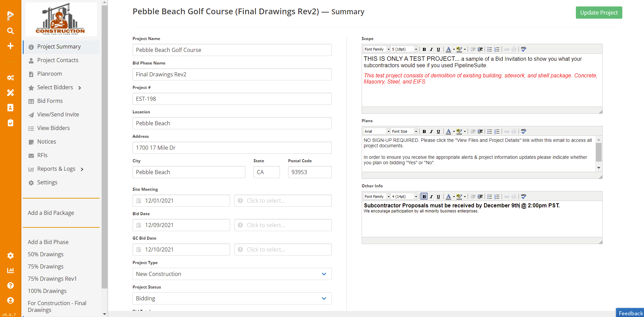Screen dimensions: 644x317
Task: Go to Bid Forms in sidebar
Action: [x=50, y=101]
